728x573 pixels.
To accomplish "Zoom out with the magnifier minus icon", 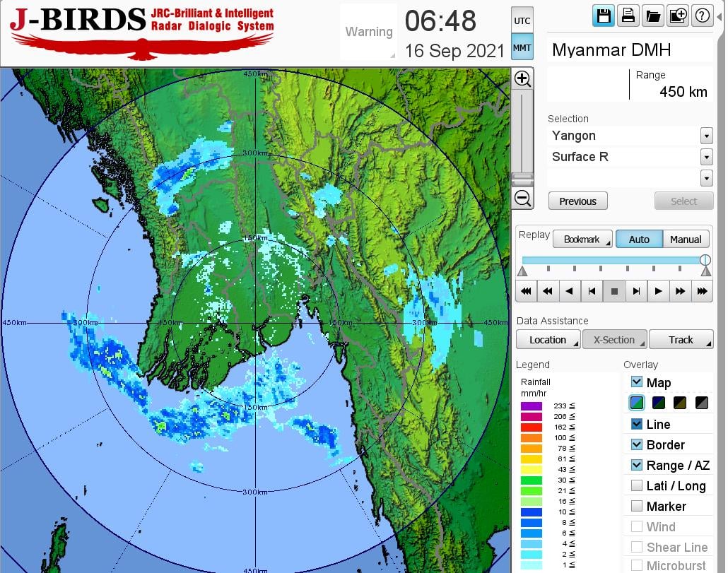I will click(x=522, y=198).
